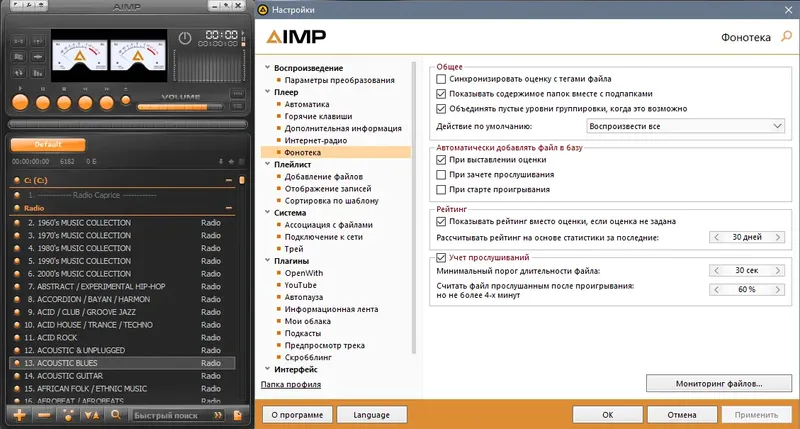This screenshot has width=800, height=429.
Task: Open YouTube plugin settings
Action: tap(301, 285)
